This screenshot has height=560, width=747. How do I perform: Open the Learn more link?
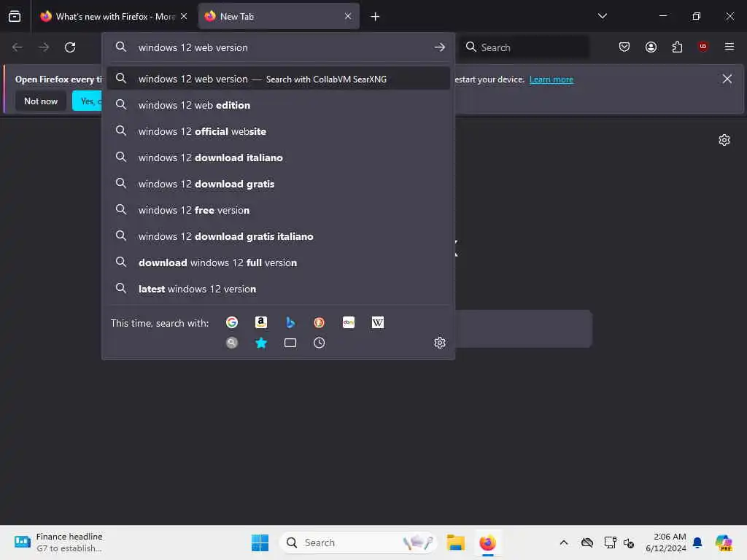(551, 79)
